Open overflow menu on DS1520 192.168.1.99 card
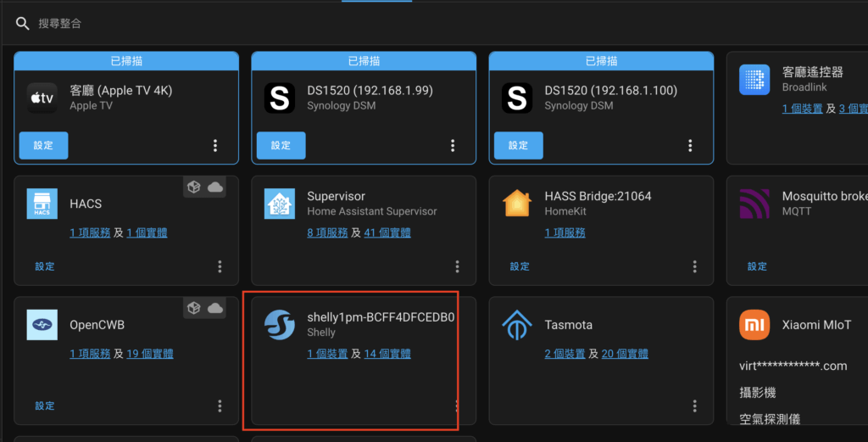The width and height of the screenshot is (868, 442). click(x=453, y=146)
